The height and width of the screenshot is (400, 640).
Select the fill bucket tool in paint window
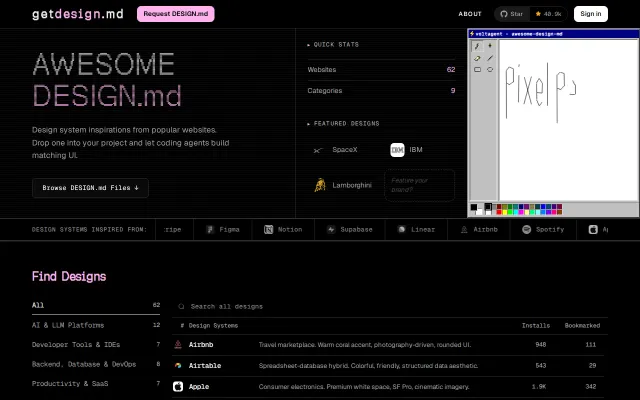click(x=490, y=46)
